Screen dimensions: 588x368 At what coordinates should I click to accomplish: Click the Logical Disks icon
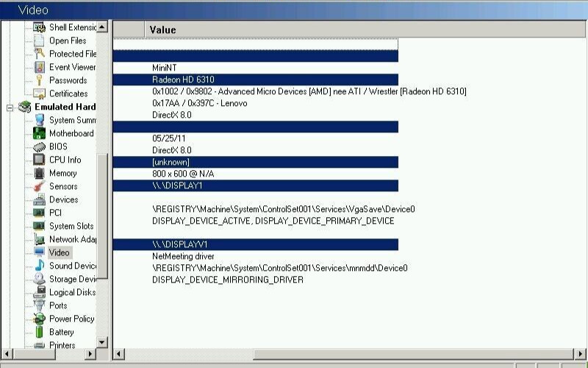(39, 292)
